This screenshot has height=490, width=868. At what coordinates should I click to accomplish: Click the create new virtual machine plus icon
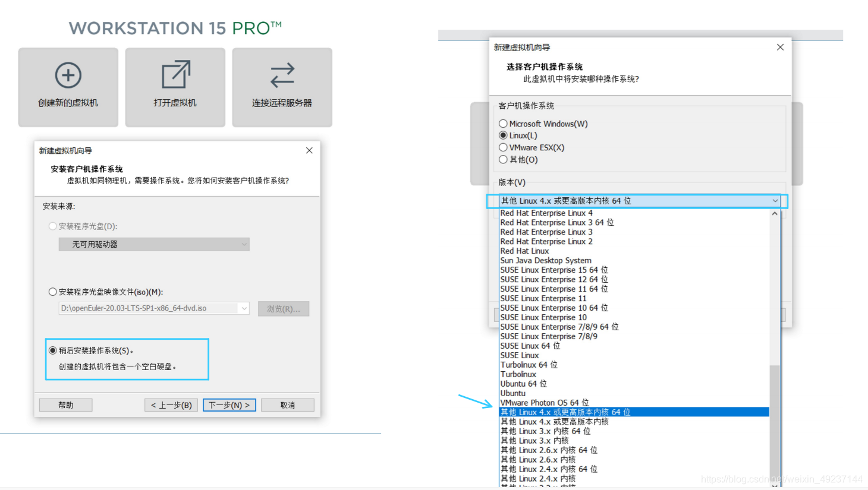tap(68, 75)
